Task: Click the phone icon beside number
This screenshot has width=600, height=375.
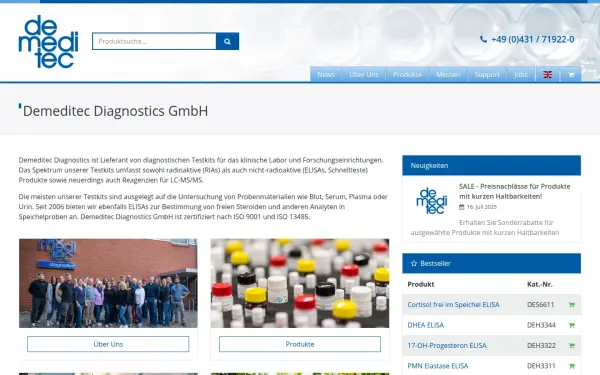Action: point(483,39)
